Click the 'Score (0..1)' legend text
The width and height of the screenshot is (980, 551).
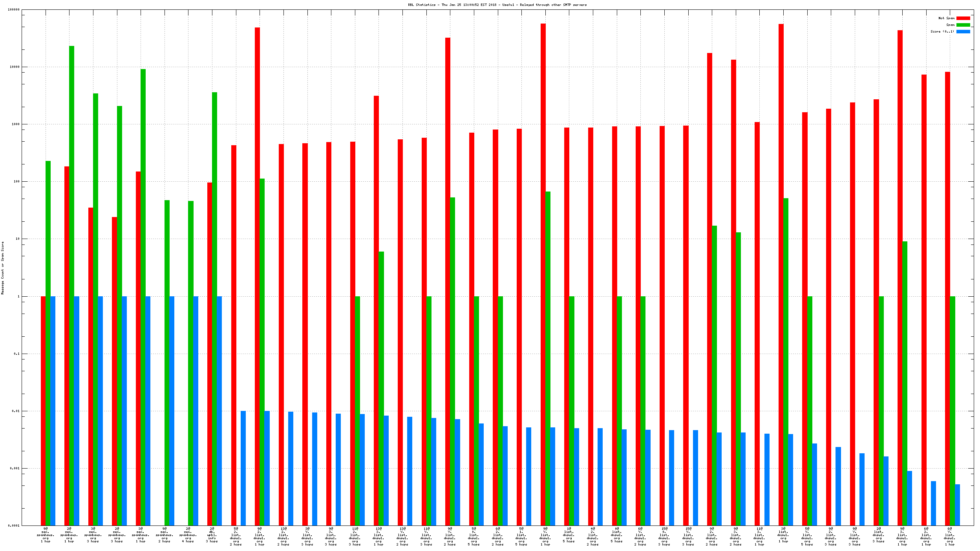click(942, 31)
